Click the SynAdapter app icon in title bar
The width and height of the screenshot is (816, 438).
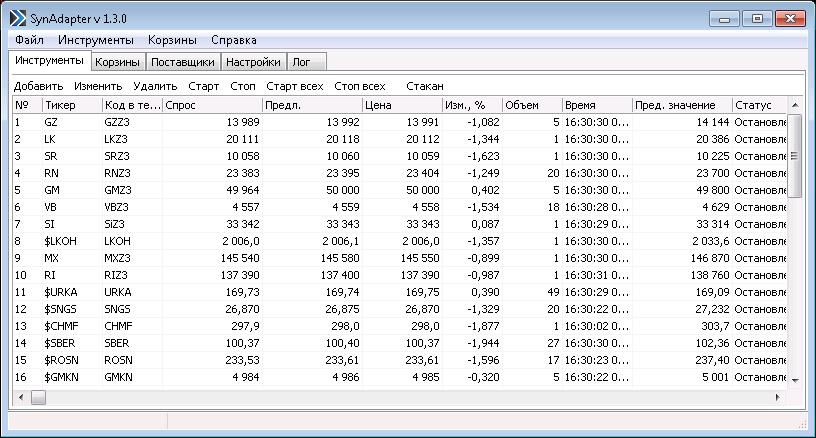point(18,19)
